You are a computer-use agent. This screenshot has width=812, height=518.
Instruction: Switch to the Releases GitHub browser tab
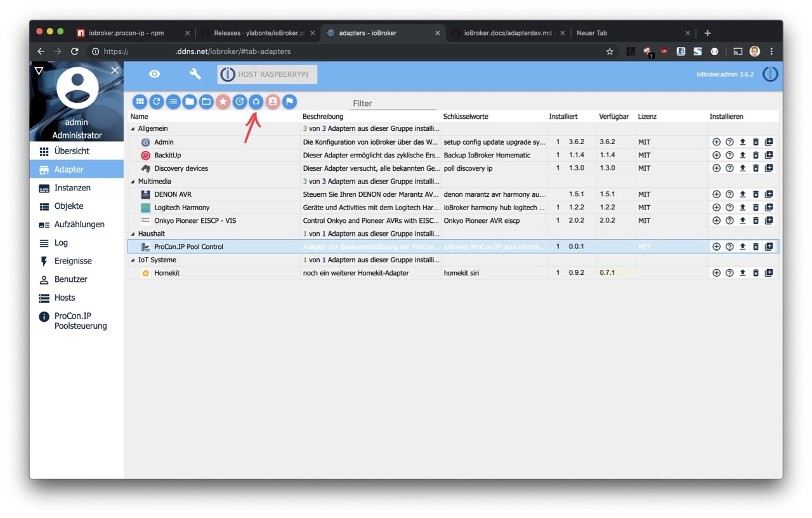click(x=258, y=33)
